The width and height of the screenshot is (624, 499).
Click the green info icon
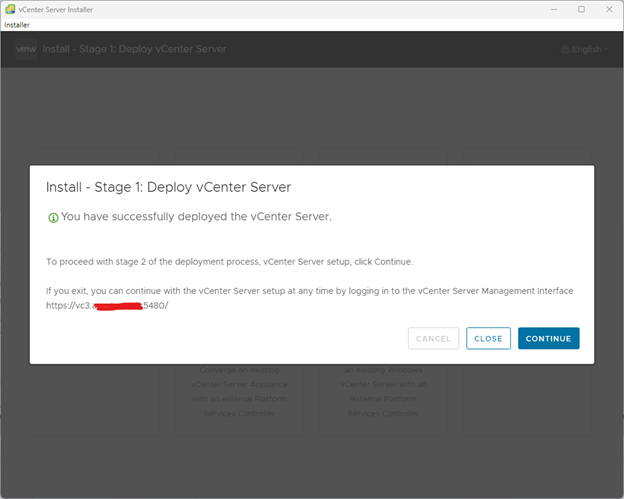click(53, 218)
